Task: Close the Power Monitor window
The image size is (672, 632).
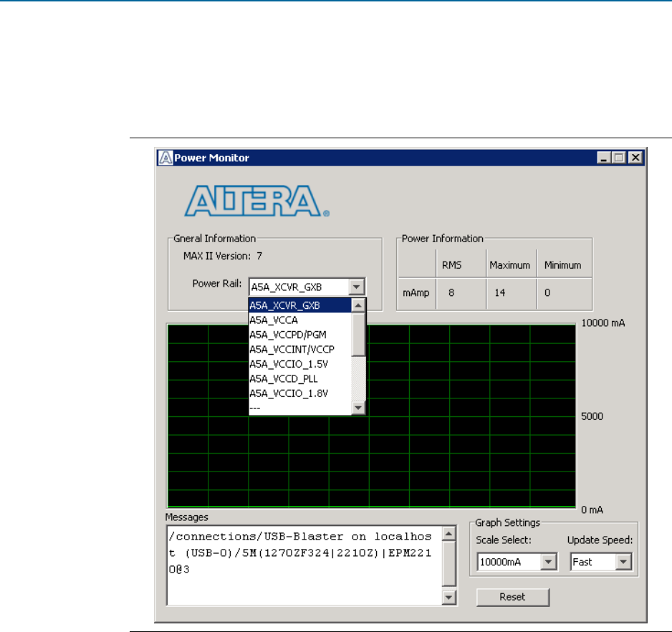Action: 634,158
